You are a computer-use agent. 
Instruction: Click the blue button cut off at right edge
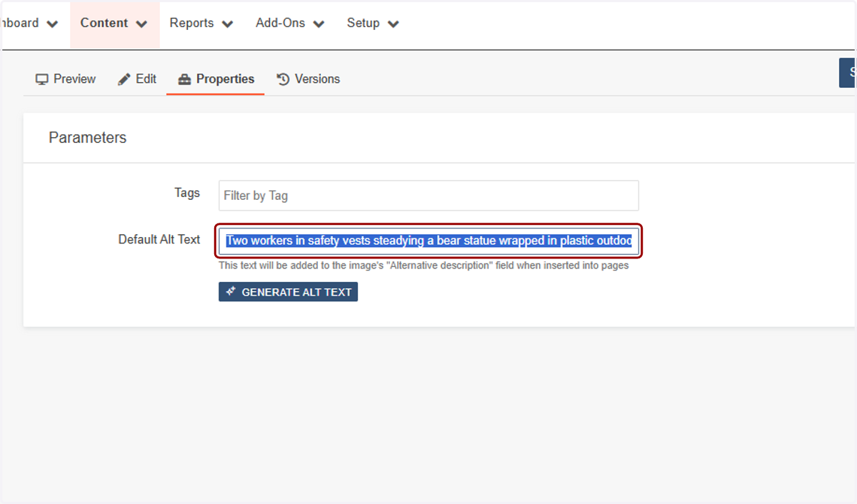(848, 73)
